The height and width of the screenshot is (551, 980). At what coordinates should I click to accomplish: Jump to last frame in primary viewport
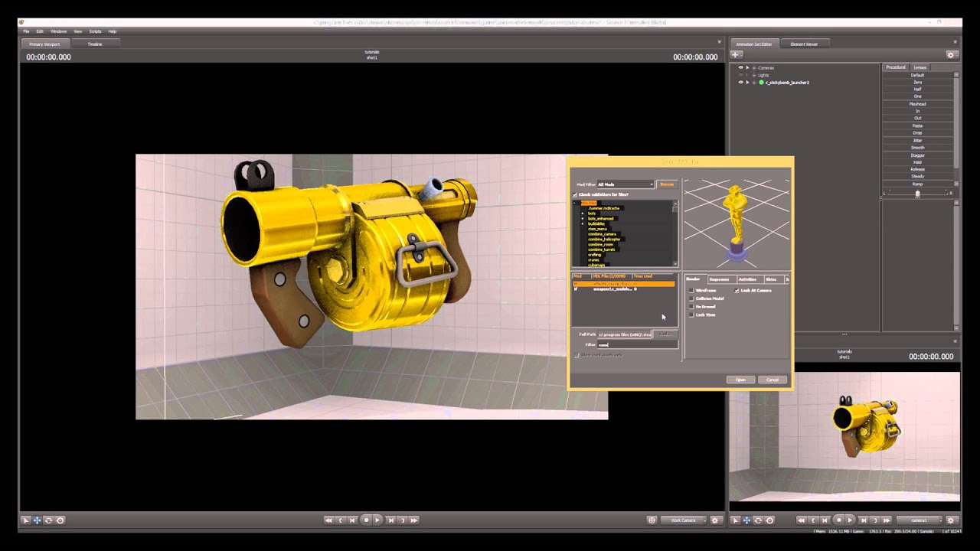414,520
